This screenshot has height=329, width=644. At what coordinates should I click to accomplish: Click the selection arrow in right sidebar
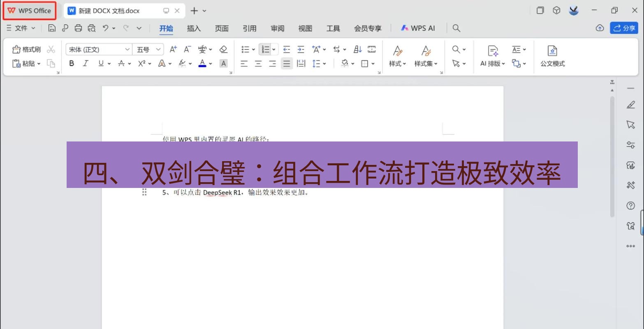tap(630, 125)
